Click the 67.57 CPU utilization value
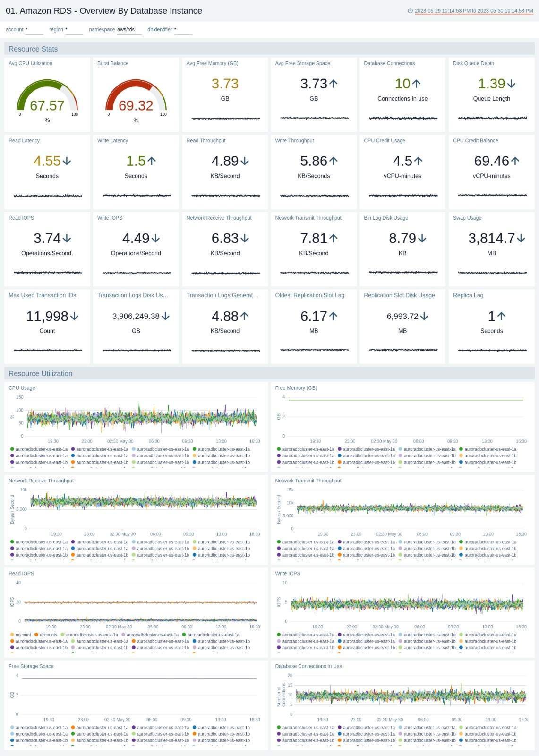Screen dimensions: 539x756 click(x=47, y=105)
